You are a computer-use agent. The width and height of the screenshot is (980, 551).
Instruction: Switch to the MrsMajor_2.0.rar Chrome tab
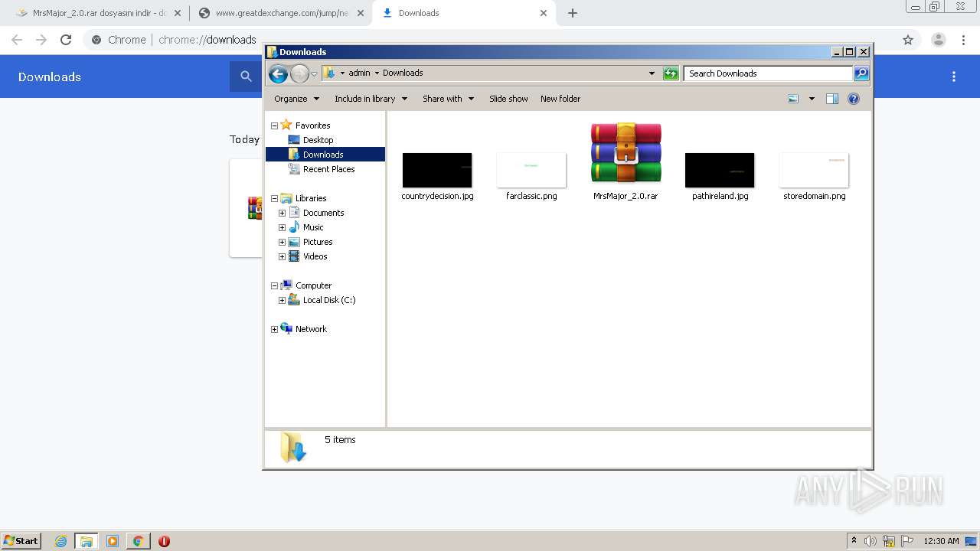point(99,13)
